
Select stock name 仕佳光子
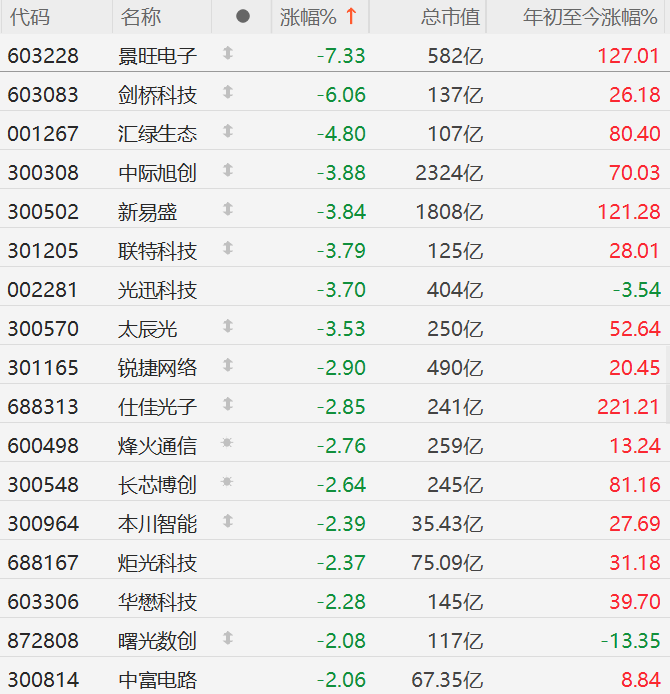(x=157, y=407)
